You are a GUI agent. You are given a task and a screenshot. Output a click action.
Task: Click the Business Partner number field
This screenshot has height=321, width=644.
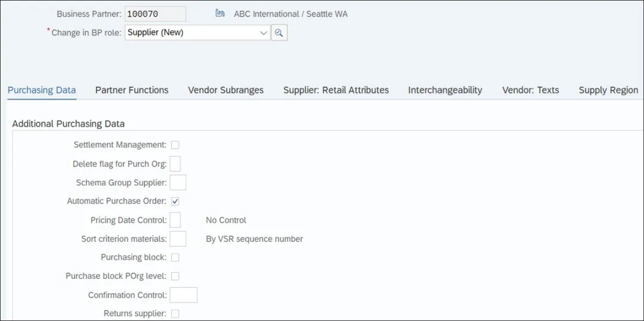(x=155, y=14)
